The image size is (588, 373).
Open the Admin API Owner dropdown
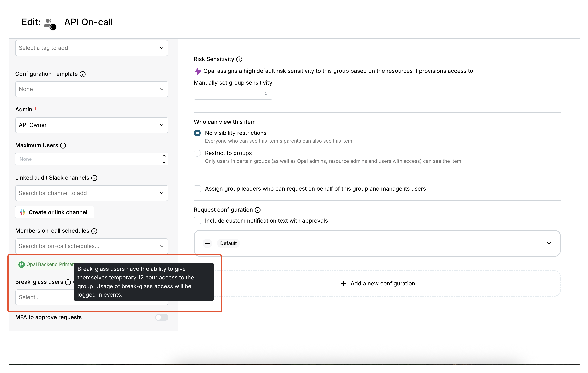(92, 125)
